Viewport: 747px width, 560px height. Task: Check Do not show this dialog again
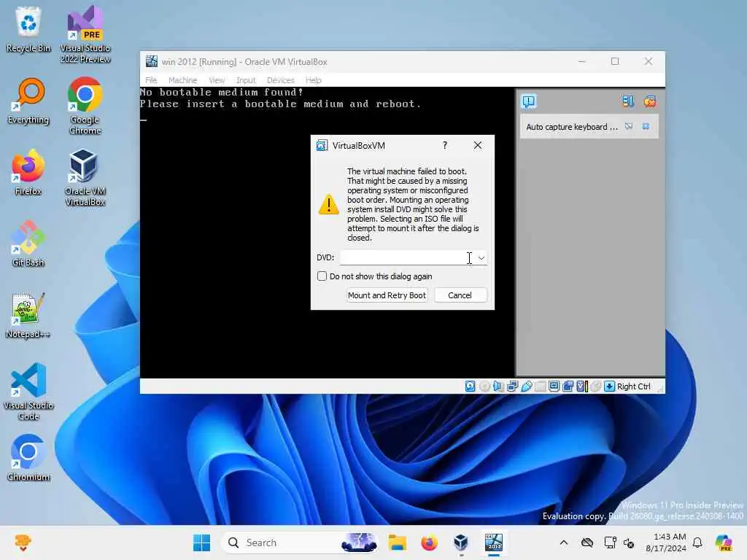(322, 276)
